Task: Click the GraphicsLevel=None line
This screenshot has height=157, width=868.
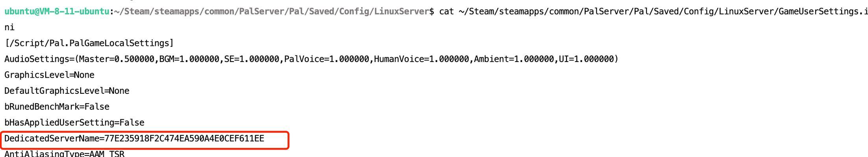Action: point(50,75)
